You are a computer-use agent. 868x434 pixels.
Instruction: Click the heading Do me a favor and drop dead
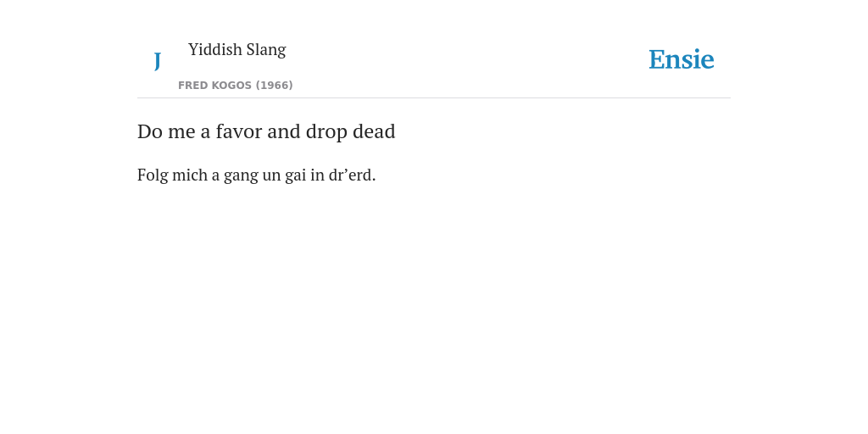point(266,131)
